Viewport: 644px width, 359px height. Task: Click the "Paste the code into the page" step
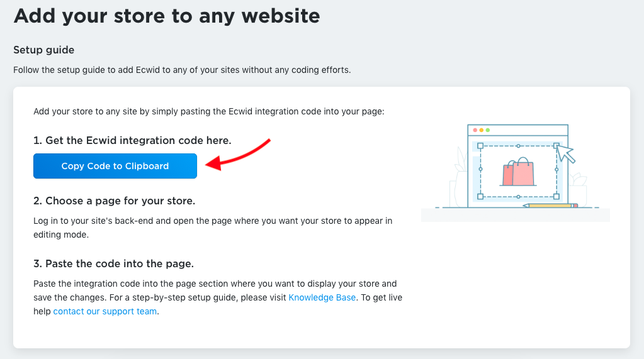point(113,263)
